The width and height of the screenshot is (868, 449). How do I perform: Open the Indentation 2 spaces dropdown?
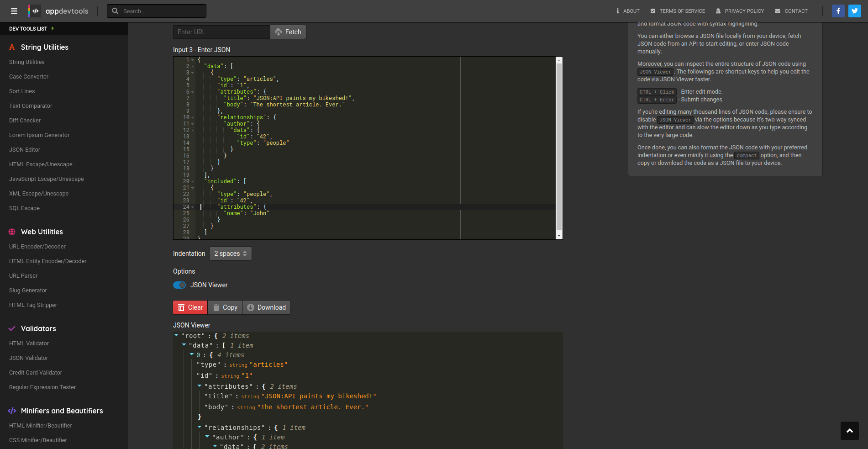[230, 254]
